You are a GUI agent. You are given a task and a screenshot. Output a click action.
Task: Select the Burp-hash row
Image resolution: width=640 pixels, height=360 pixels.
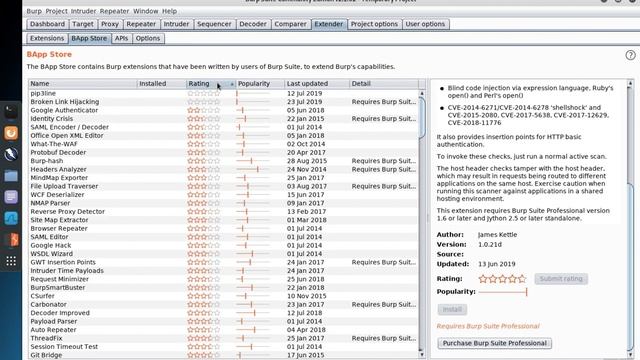tap(223, 161)
